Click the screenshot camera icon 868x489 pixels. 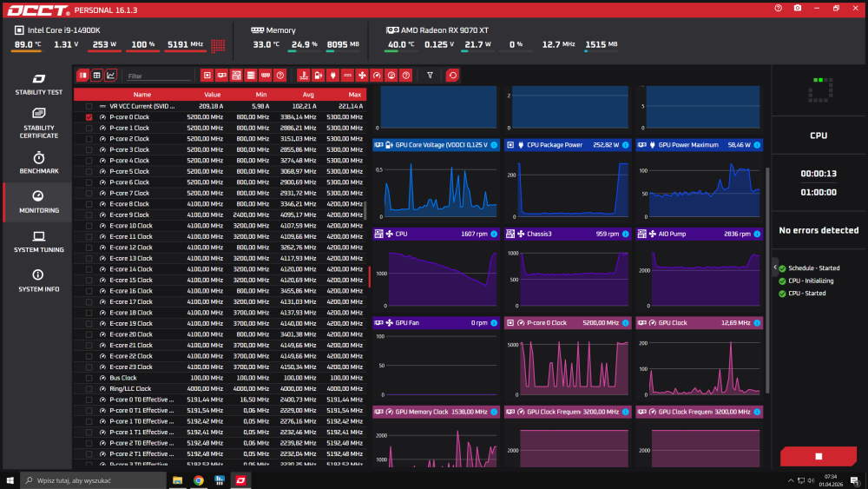click(x=798, y=8)
